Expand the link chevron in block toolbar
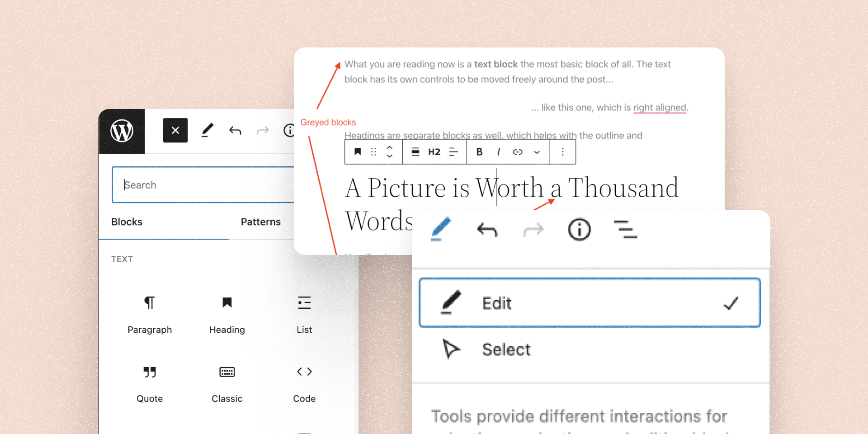The height and width of the screenshot is (434, 868). 537,152
